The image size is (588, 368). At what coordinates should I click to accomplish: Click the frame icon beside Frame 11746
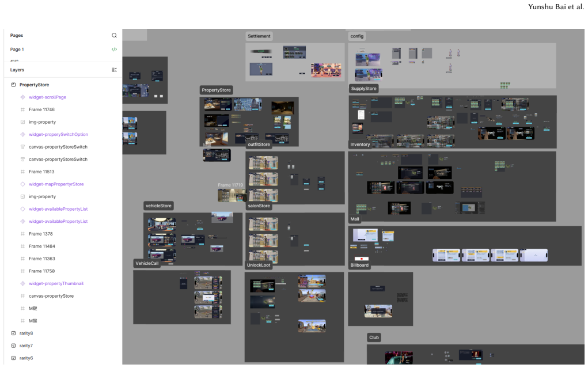pyautogui.click(x=22, y=109)
